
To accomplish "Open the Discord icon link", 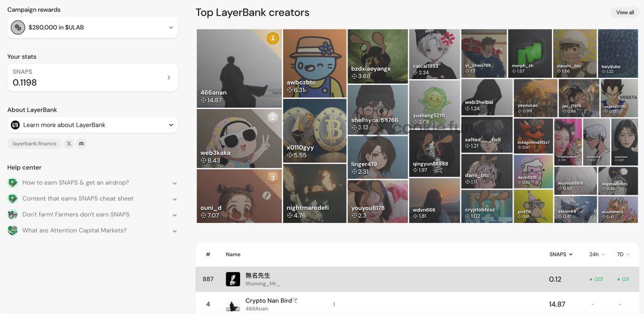I will click(81, 144).
